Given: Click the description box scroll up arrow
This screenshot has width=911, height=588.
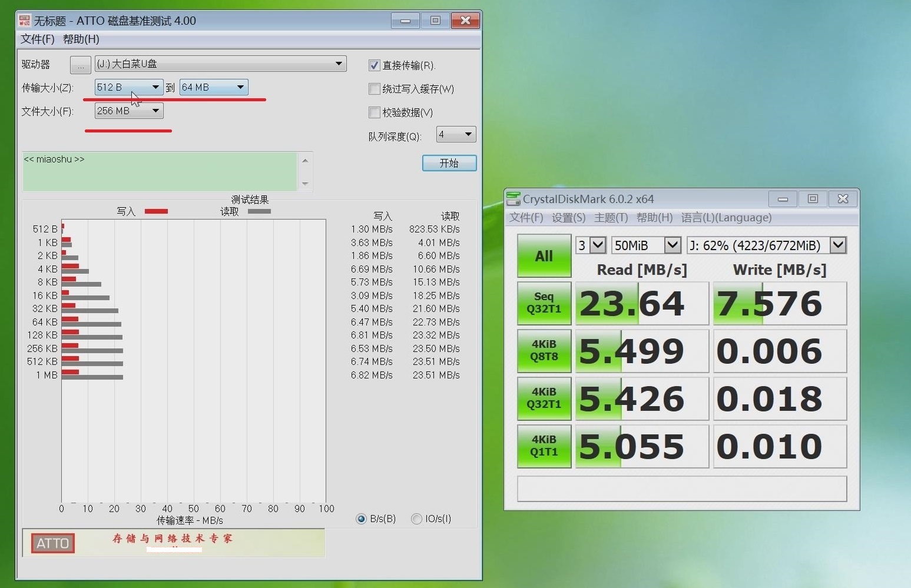Looking at the screenshot, I should point(305,160).
